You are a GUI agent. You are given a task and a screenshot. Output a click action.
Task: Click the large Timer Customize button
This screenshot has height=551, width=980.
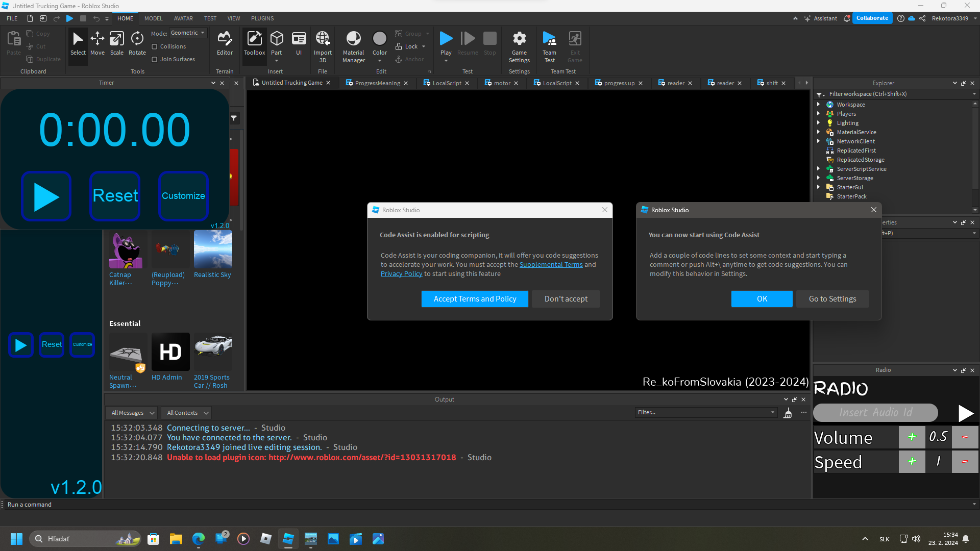183,196
